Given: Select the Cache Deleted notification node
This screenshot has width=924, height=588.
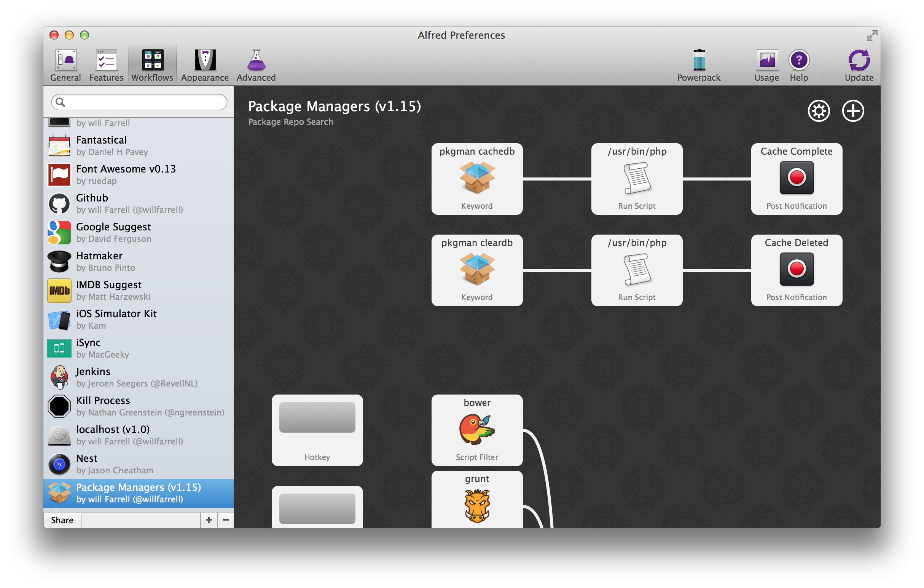Looking at the screenshot, I should [797, 270].
